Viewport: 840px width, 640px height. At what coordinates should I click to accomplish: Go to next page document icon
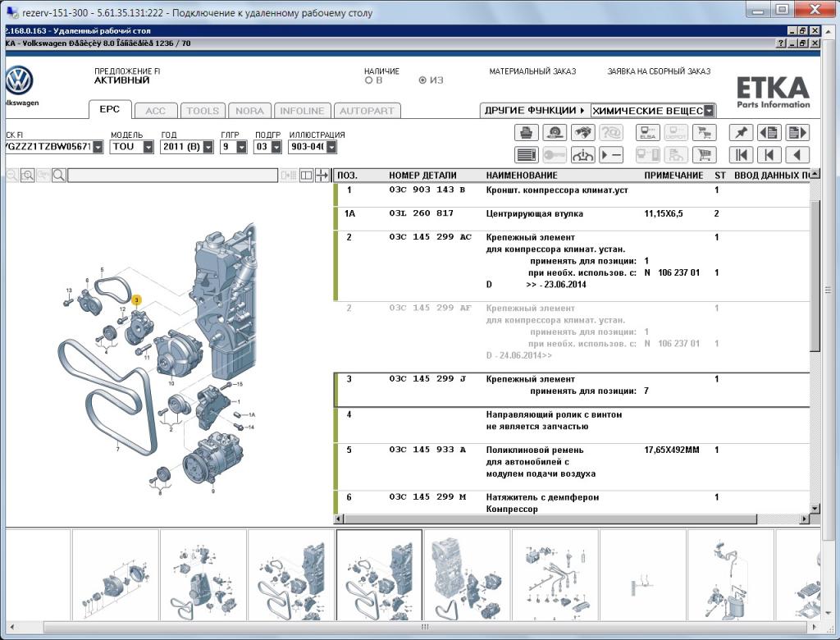[x=797, y=132]
